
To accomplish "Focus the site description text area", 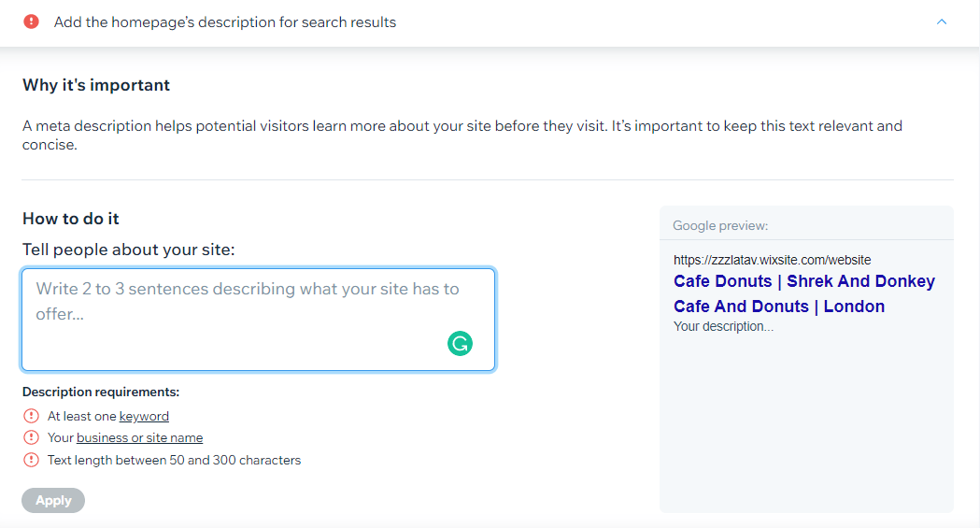I will (258, 320).
